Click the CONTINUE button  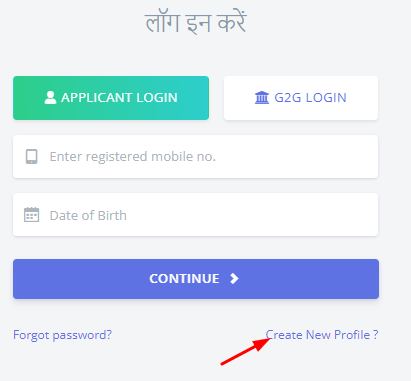pyautogui.click(x=196, y=279)
